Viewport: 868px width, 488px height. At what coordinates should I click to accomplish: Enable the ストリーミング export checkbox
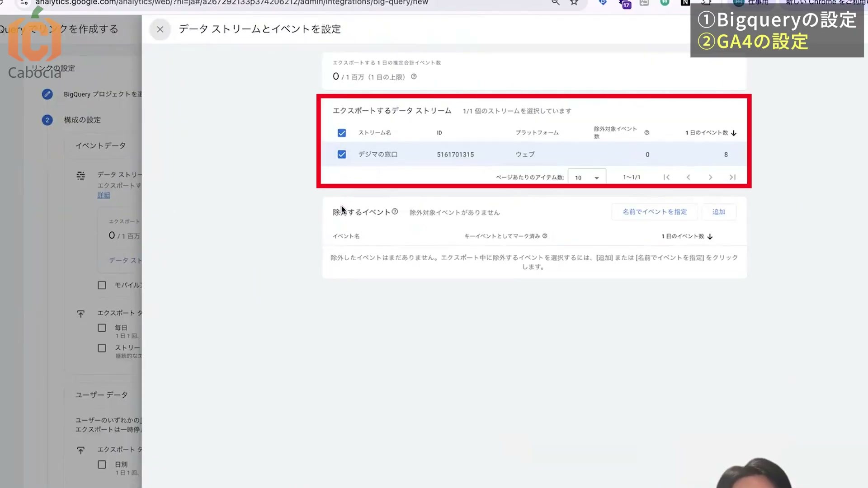[x=102, y=348]
